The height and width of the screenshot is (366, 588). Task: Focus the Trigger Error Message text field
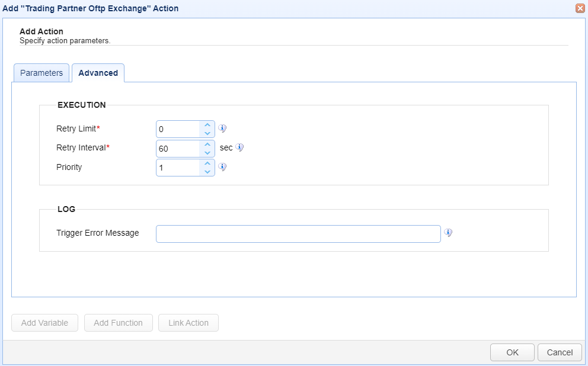298,234
